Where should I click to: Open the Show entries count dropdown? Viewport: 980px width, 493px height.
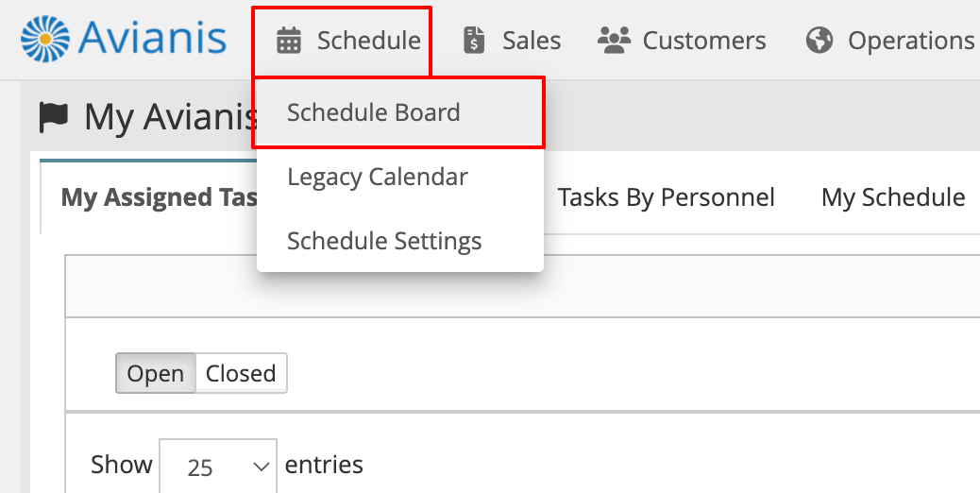click(218, 466)
